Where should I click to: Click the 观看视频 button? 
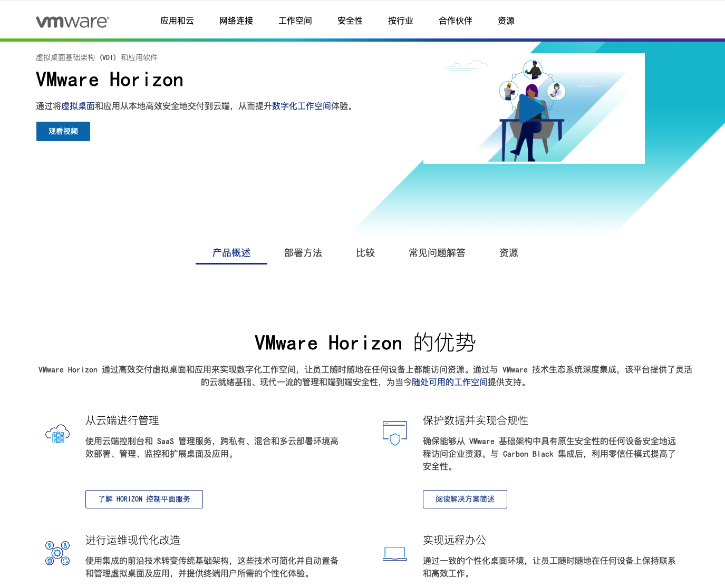pyautogui.click(x=63, y=131)
